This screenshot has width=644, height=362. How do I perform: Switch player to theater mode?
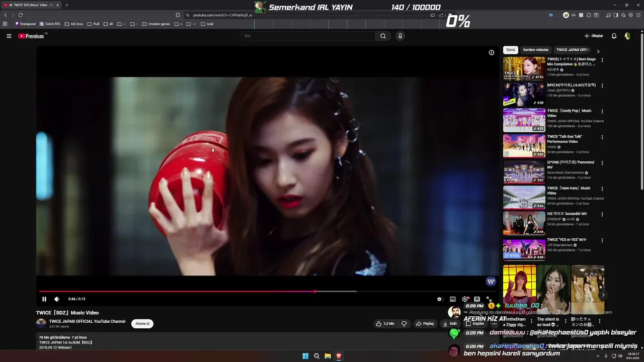(477, 299)
